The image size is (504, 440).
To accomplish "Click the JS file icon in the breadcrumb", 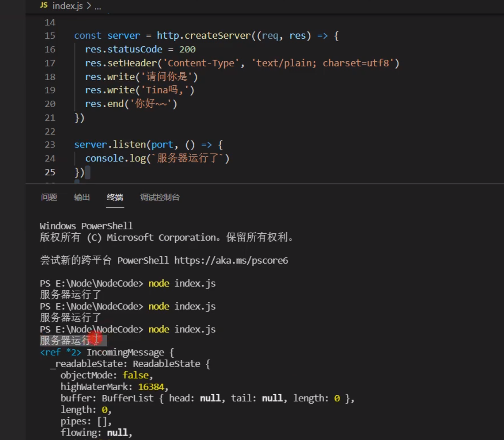I will (44, 6).
